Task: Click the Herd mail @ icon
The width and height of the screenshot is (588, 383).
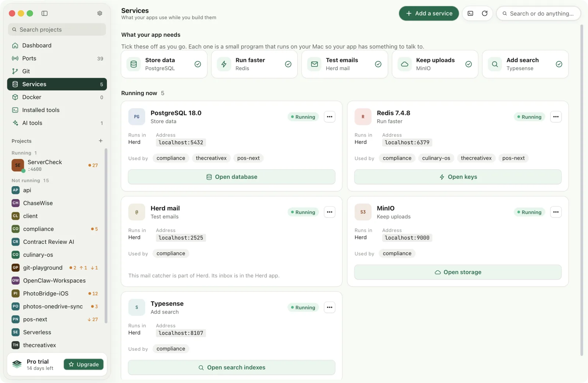Action: click(137, 212)
